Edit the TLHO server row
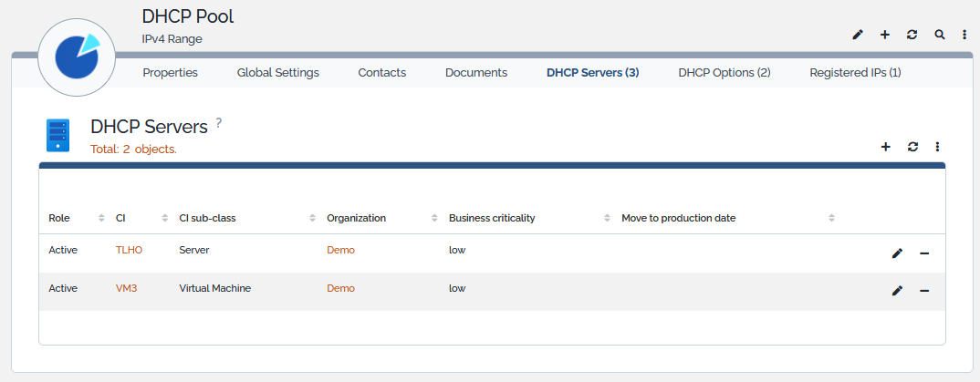This screenshot has width=980, height=382. coord(897,253)
